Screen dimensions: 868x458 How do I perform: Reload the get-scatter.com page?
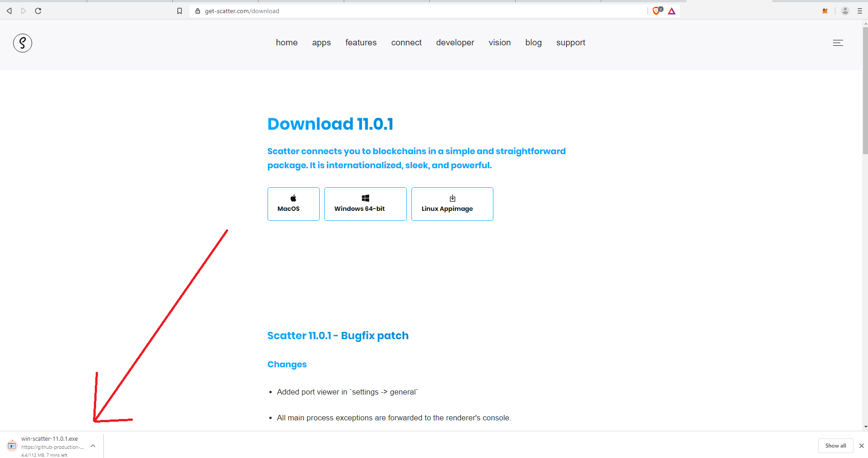pos(38,11)
